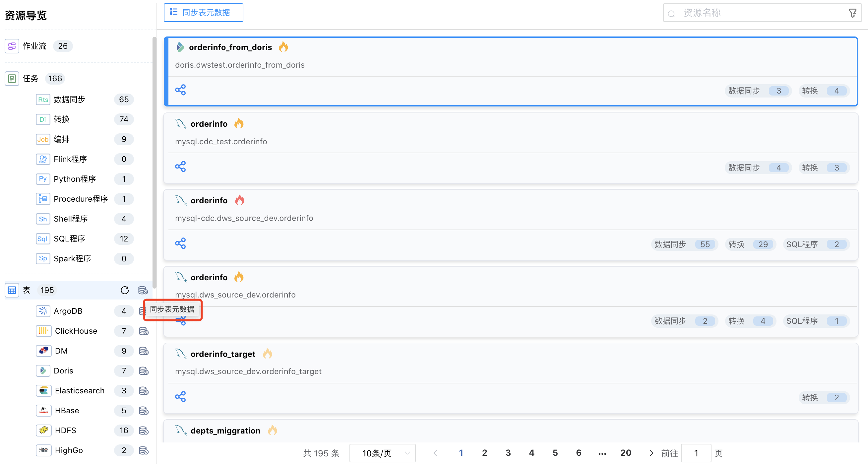The height and width of the screenshot is (467, 868).
Task: Click the red flame icon on mysql-cdc orderinfo
Action: 240,200
